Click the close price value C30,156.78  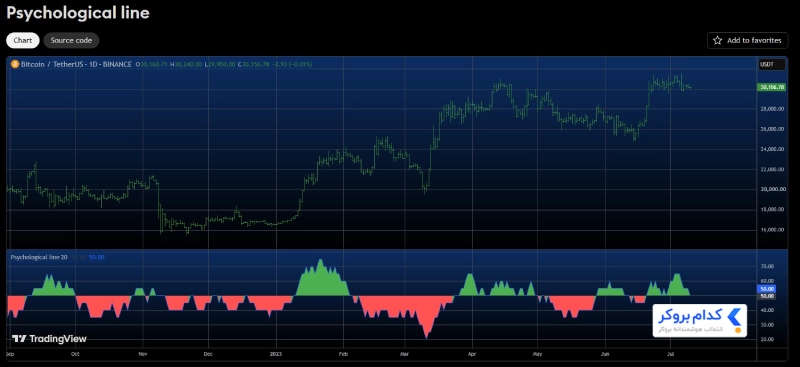click(255, 64)
